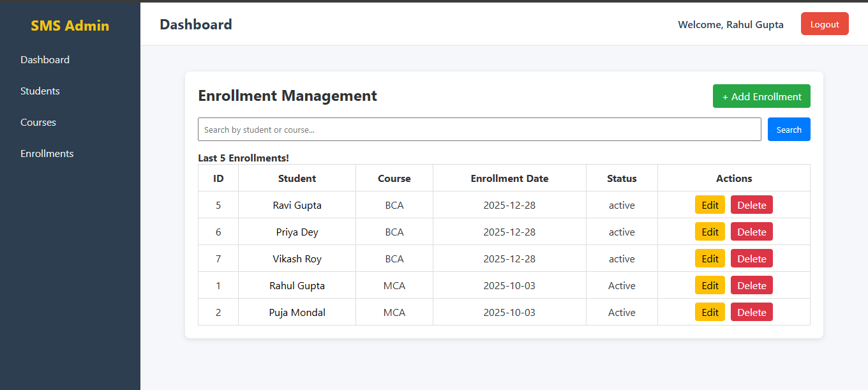The height and width of the screenshot is (390, 868).
Task: Click the Last 5 Enrollments! label
Action: pyautogui.click(x=243, y=158)
